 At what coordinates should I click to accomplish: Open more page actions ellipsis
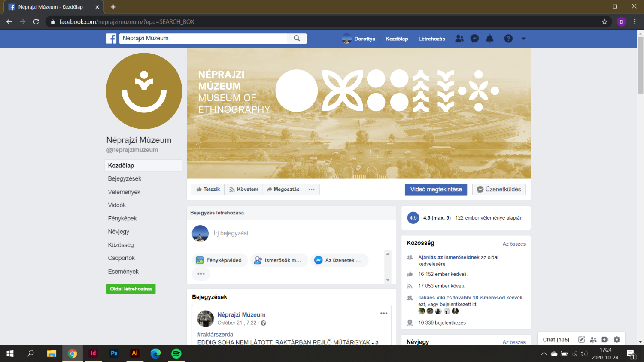click(x=312, y=189)
